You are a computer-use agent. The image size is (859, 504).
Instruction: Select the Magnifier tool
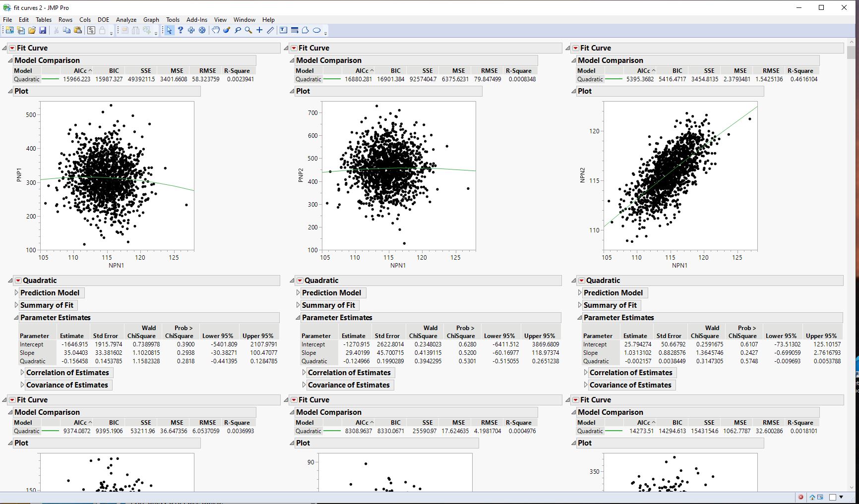point(248,31)
